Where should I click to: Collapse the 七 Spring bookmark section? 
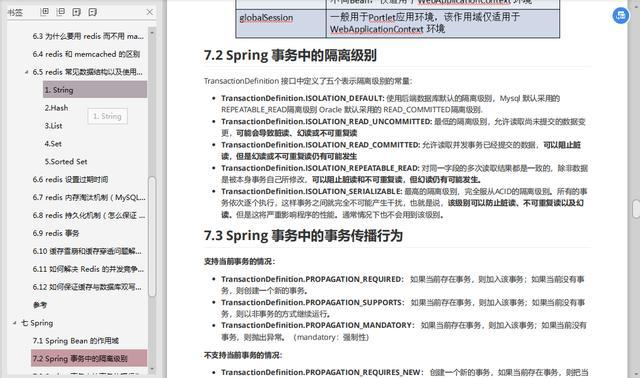point(14,323)
